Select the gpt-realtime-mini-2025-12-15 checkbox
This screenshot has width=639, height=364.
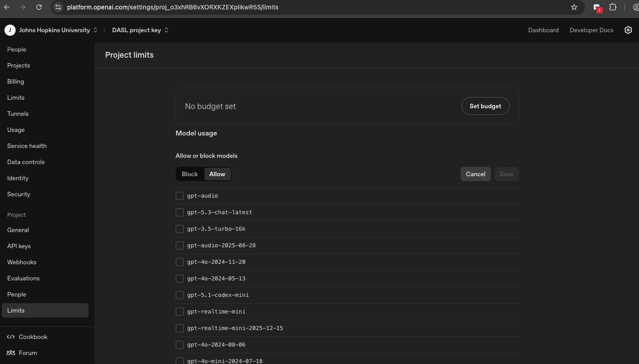(180, 328)
